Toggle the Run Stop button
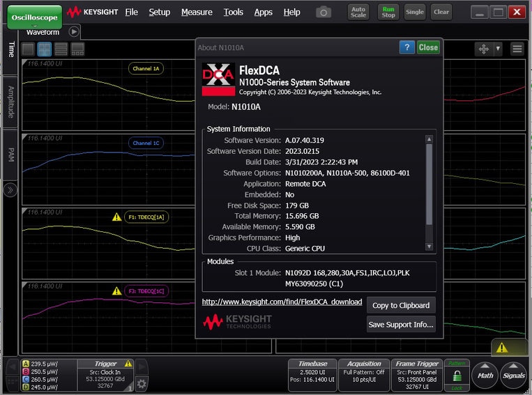The height and width of the screenshot is (395, 532). [x=388, y=12]
